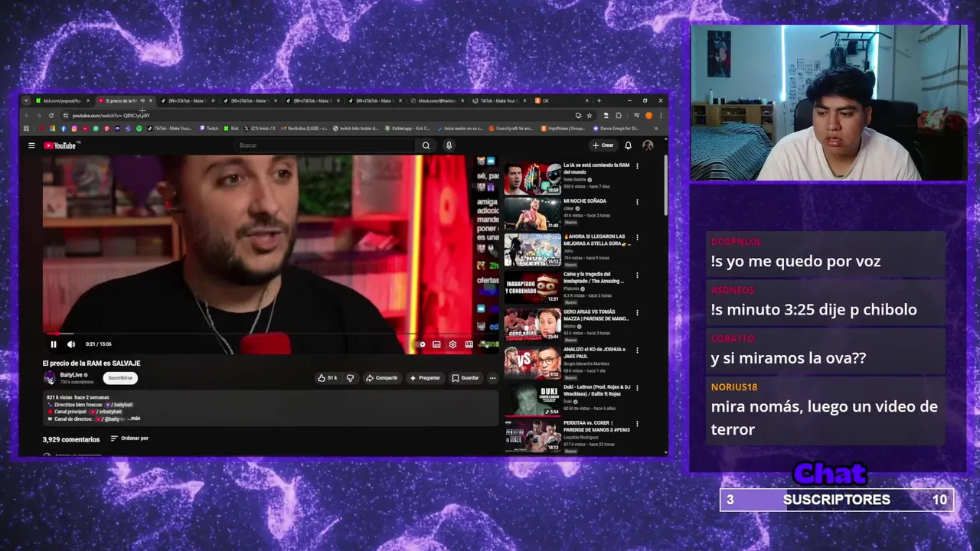Open the Ordenar por comments sort menu
980x551 pixels.
point(129,439)
